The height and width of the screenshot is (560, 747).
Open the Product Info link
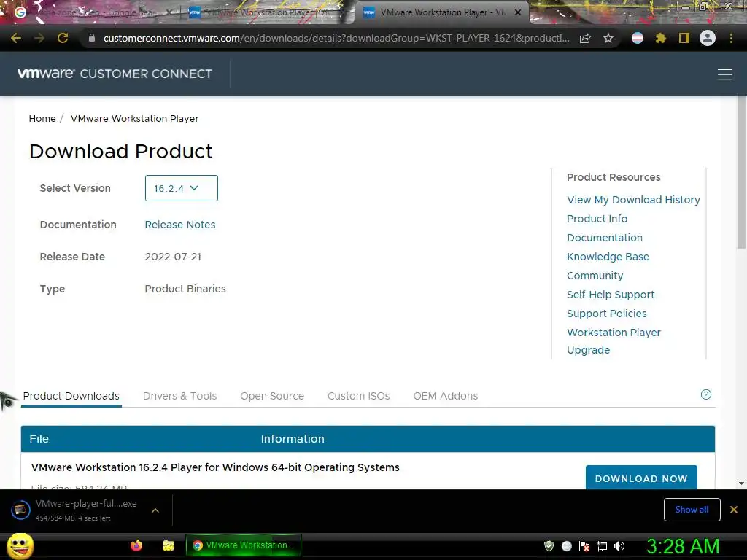[597, 219]
